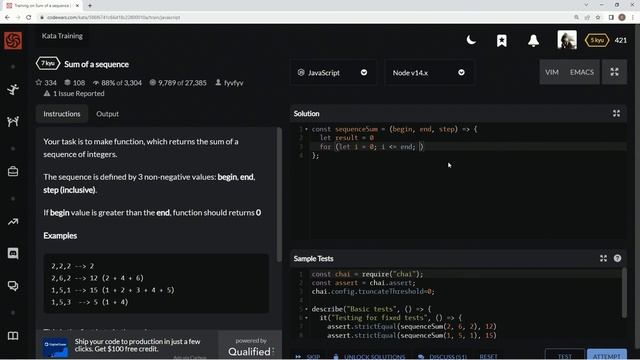
Task: Click the Sum of a sequence title
Action: coord(96,64)
